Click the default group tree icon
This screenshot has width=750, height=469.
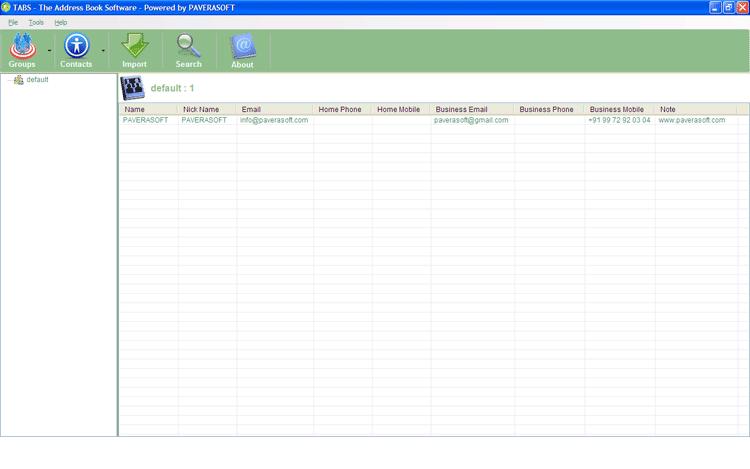point(19,80)
